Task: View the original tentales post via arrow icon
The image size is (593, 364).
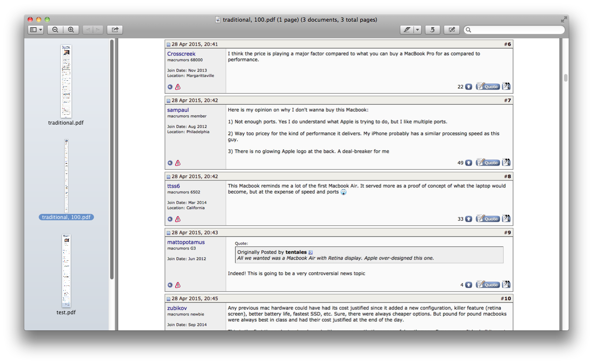Action: click(311, 252)
